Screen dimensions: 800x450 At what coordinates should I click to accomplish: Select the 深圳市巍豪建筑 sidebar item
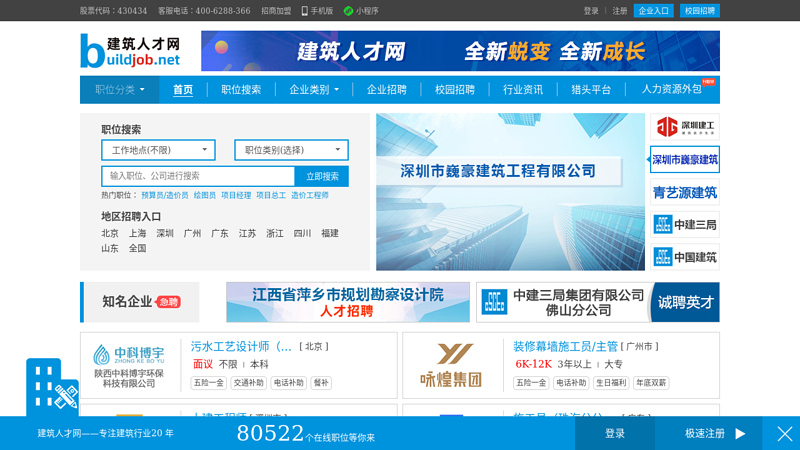[685, 159]
